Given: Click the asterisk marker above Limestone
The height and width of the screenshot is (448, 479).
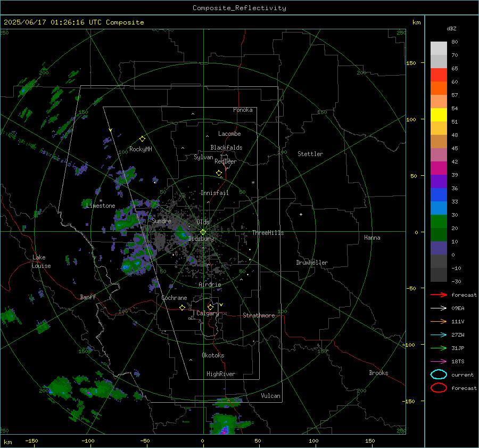Looking at the screenshot, I should [101, 201].
